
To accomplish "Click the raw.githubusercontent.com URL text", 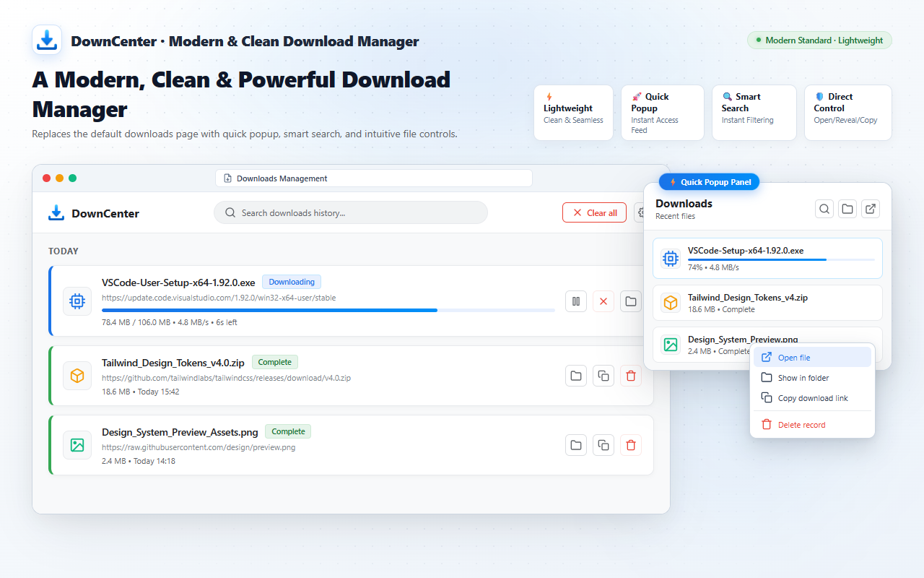I will click(x=199, y=447).
